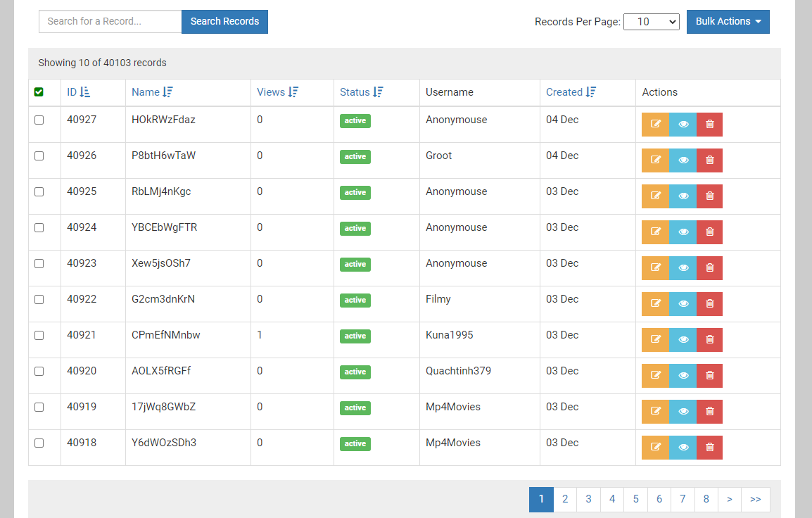Screen dimensions: 812x518
Task: Sort records by the Views column
Action: pos(293,91)
